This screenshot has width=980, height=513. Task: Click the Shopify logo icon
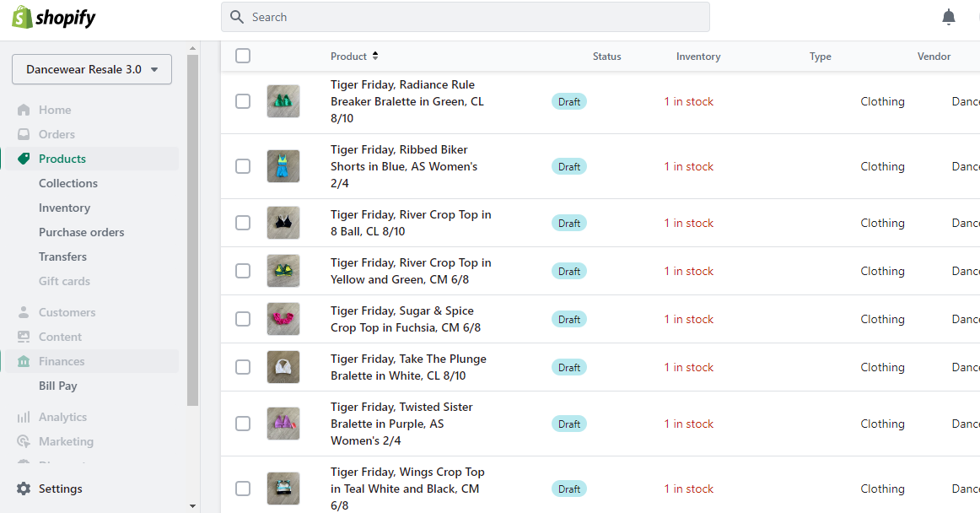point(22,17)
